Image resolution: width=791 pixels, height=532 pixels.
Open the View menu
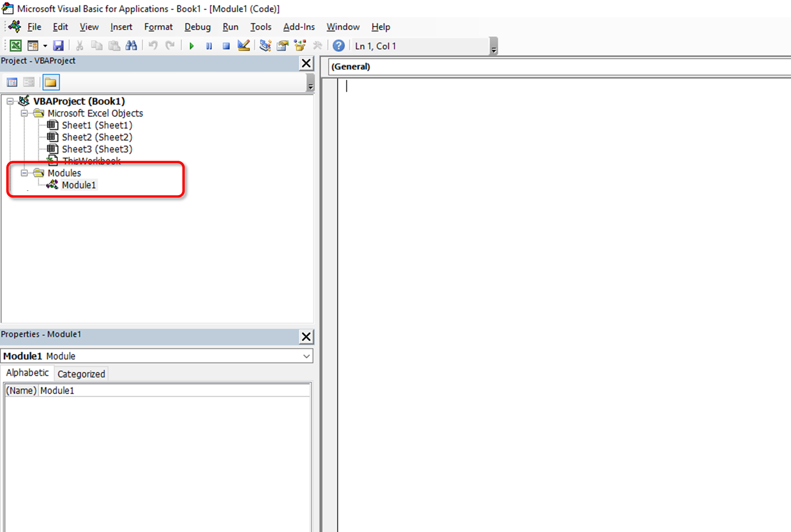pos(89,27)
